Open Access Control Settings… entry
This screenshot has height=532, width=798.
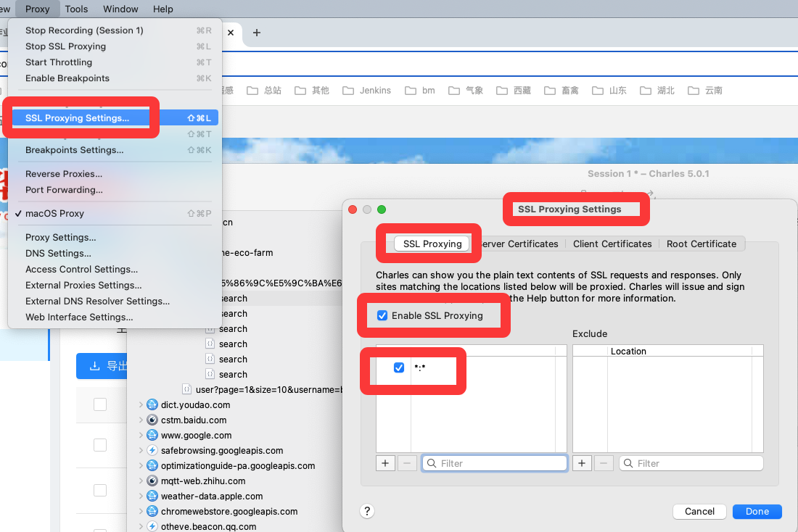pos(115,269)
